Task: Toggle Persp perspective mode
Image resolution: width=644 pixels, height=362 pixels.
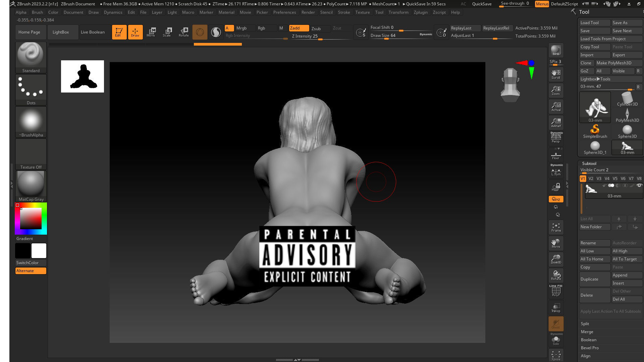Action: [x=556, y=137]
